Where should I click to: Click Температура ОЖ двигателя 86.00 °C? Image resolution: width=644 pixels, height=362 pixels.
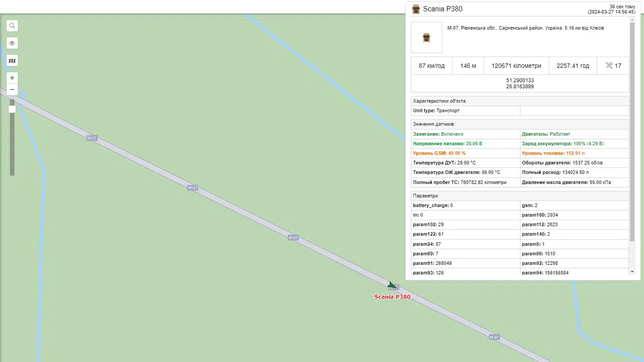[465, 173]
